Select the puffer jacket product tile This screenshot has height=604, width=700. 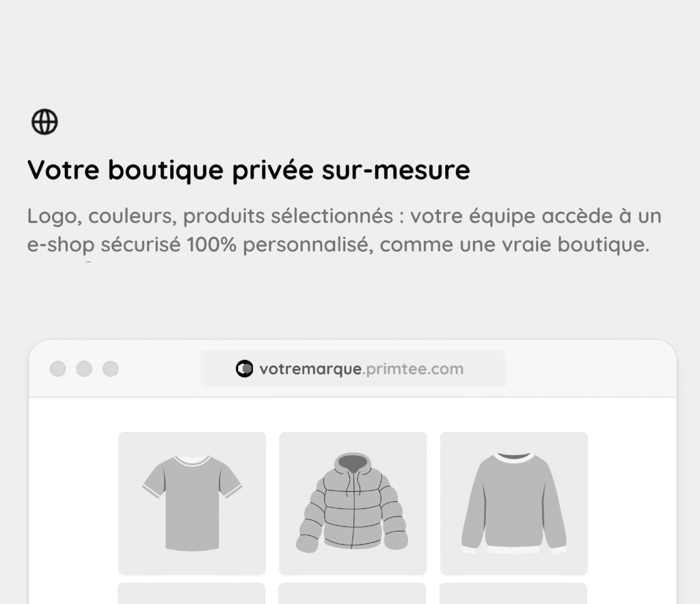coord(353,503)
